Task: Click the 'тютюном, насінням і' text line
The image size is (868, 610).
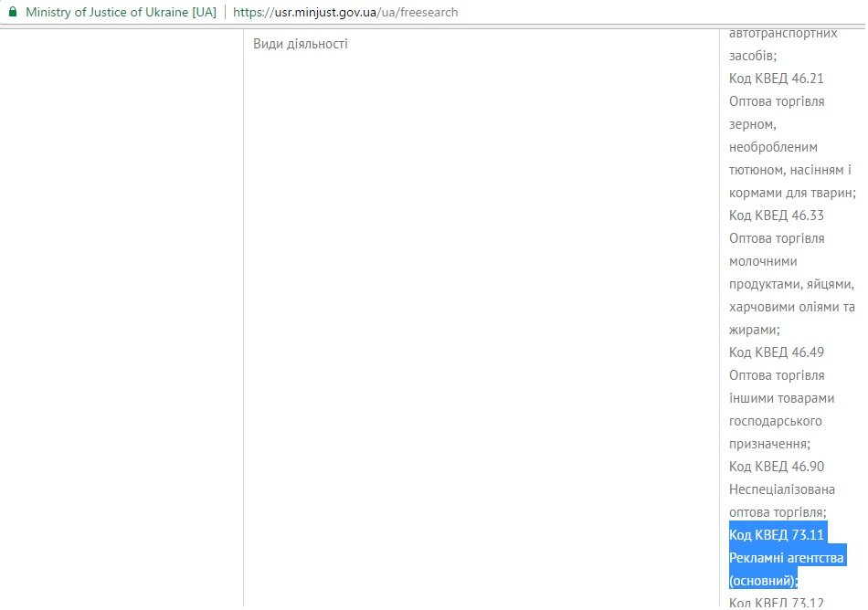Action: click(789, 170)
